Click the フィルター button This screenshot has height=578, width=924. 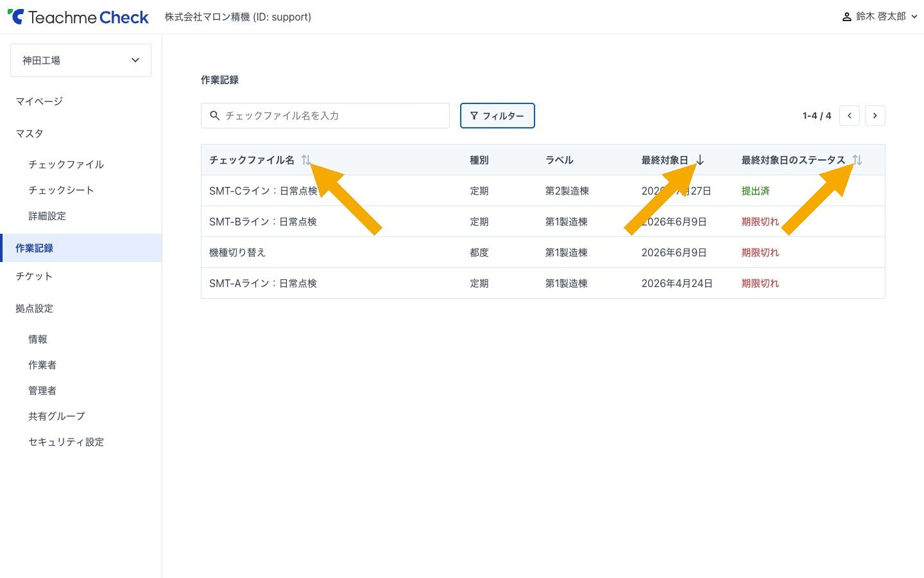[497, 116]
